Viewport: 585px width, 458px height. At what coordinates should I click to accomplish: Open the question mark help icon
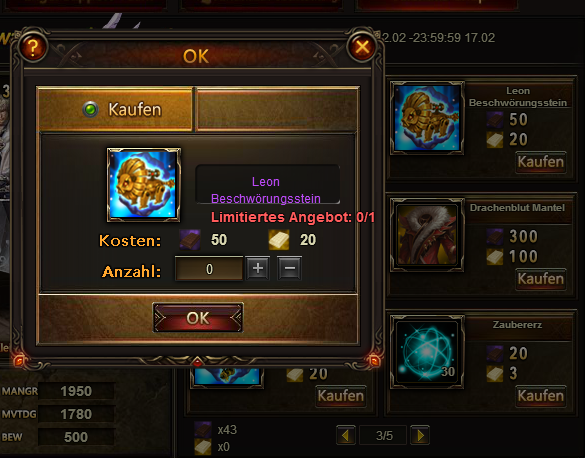tap(32, 47)
